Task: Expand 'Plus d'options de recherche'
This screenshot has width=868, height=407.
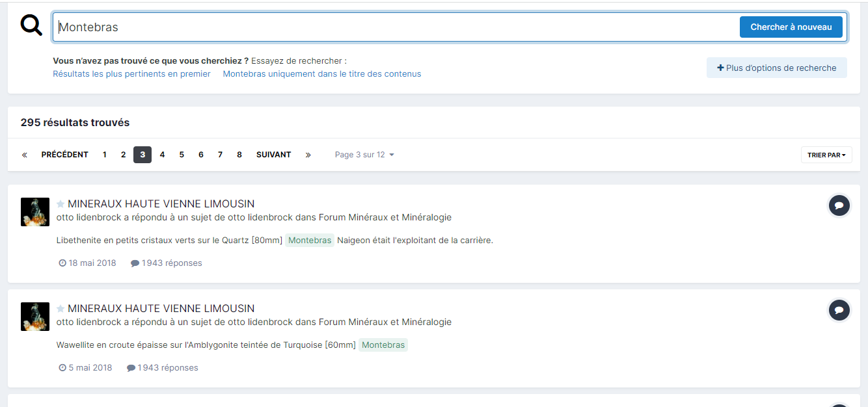Action: pyautogui.click(x=776, y=68)
